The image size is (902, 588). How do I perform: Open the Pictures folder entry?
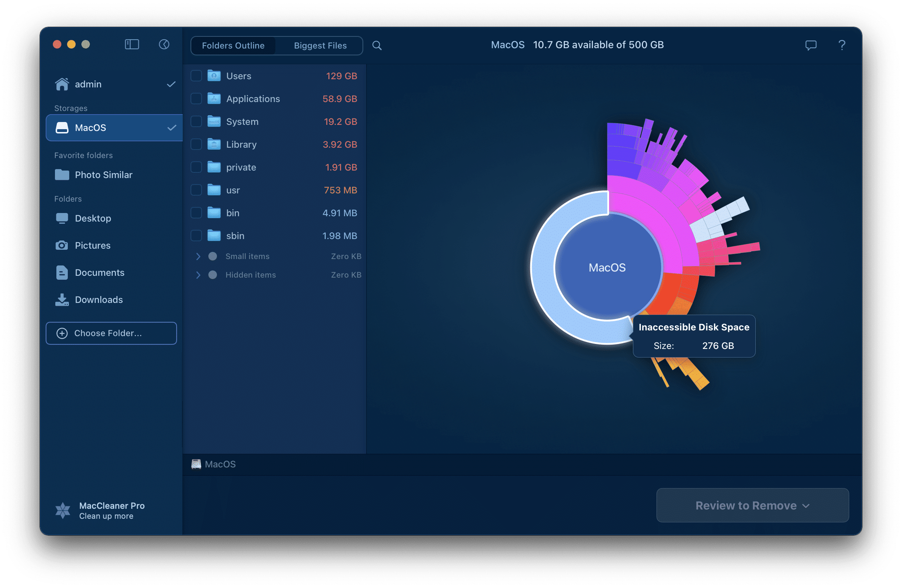click(115, 245)
